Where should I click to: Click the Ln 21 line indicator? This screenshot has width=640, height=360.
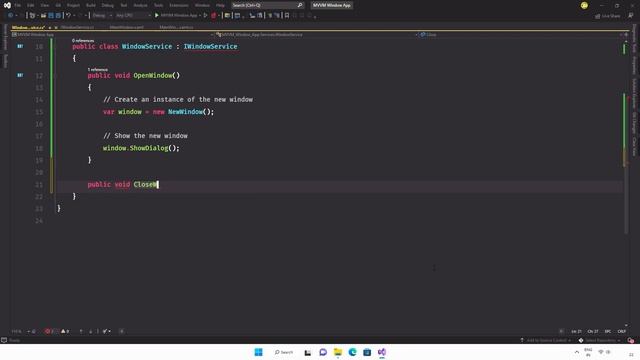[576, 331]
